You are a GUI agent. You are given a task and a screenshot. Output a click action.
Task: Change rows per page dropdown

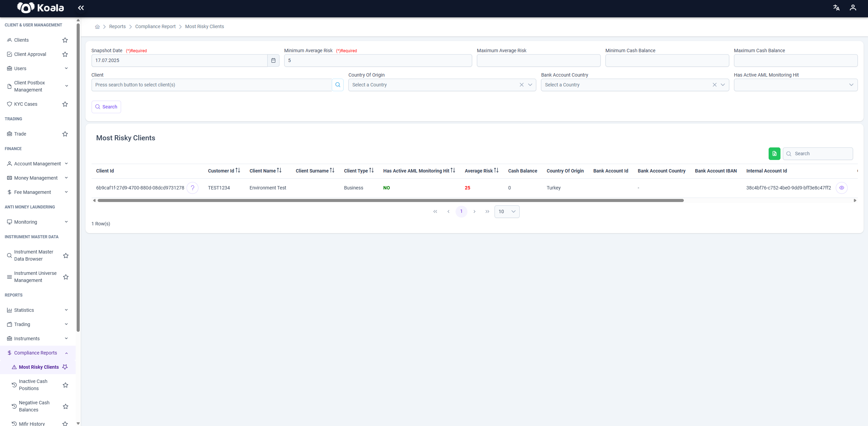coord(507,211)
